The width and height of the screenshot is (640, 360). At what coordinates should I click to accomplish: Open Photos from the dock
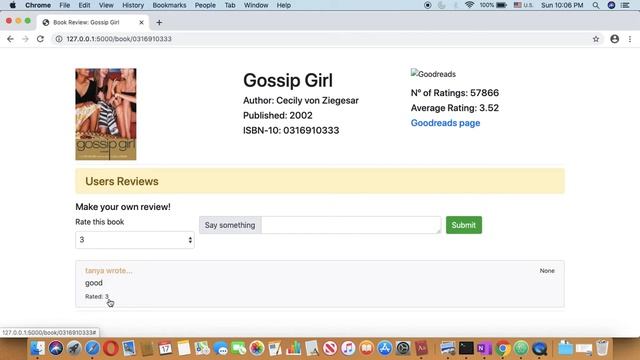[257, 348]
